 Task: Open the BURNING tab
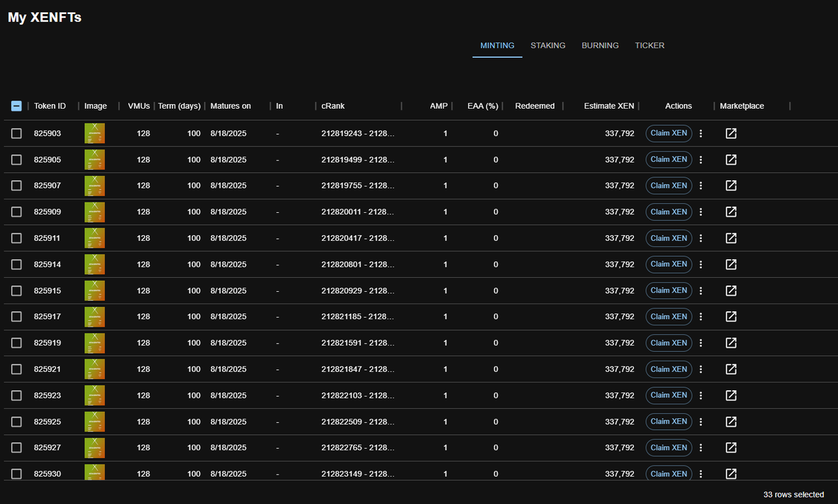[600, 45]
